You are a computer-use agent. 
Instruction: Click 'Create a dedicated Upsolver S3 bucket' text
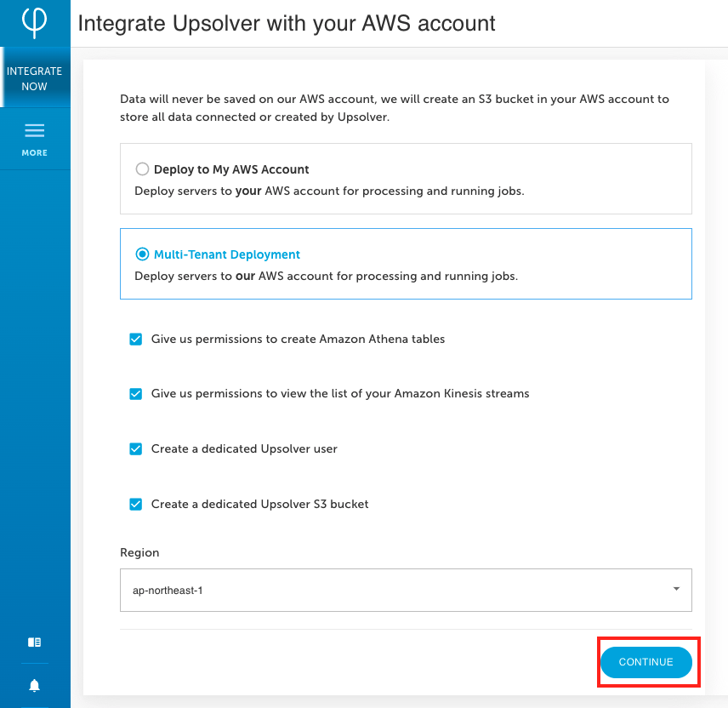pos(259,504)
